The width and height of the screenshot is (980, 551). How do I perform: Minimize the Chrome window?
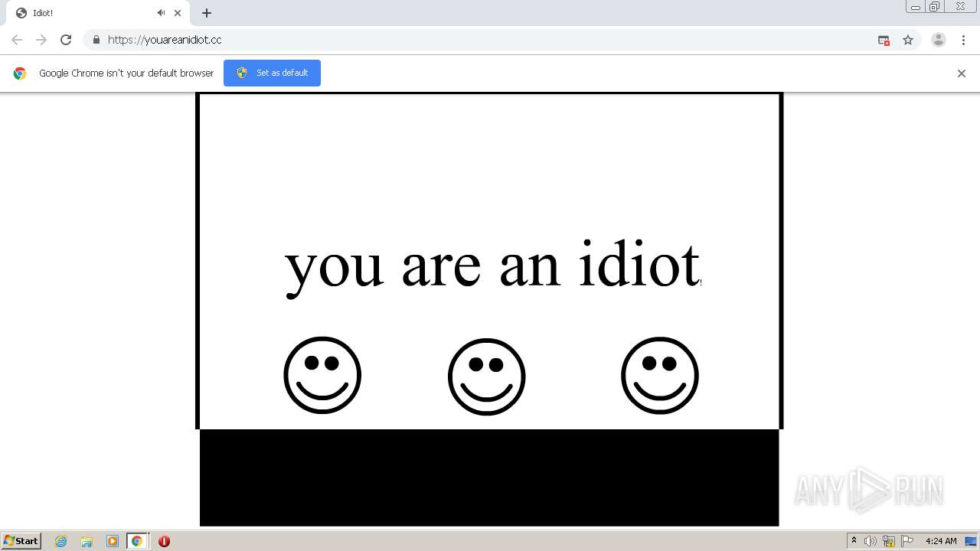point(916,7)
